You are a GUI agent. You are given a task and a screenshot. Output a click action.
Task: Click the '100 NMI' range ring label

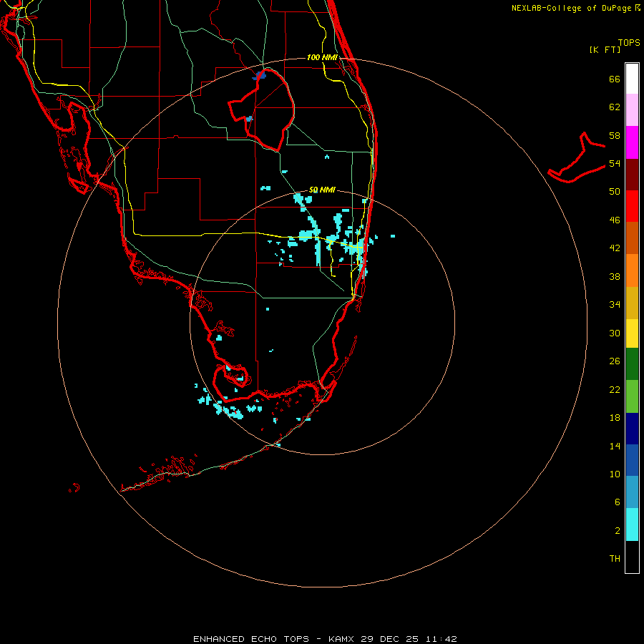click(x=322, y=57)
